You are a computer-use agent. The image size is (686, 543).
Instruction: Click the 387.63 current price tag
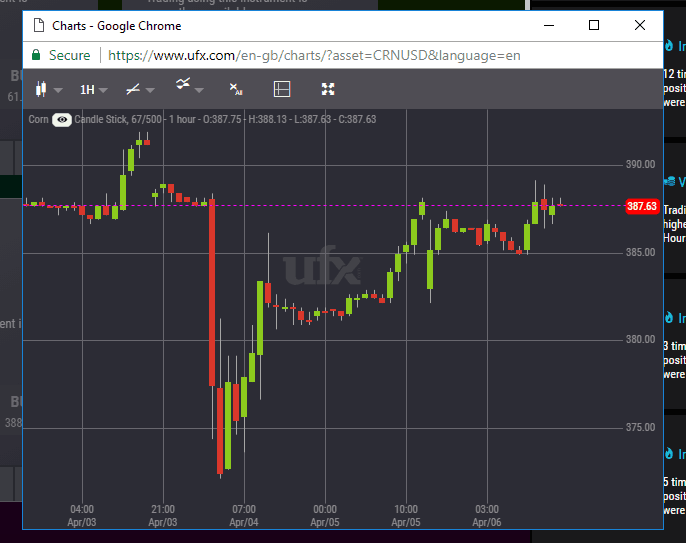click(x=642, y=206)
